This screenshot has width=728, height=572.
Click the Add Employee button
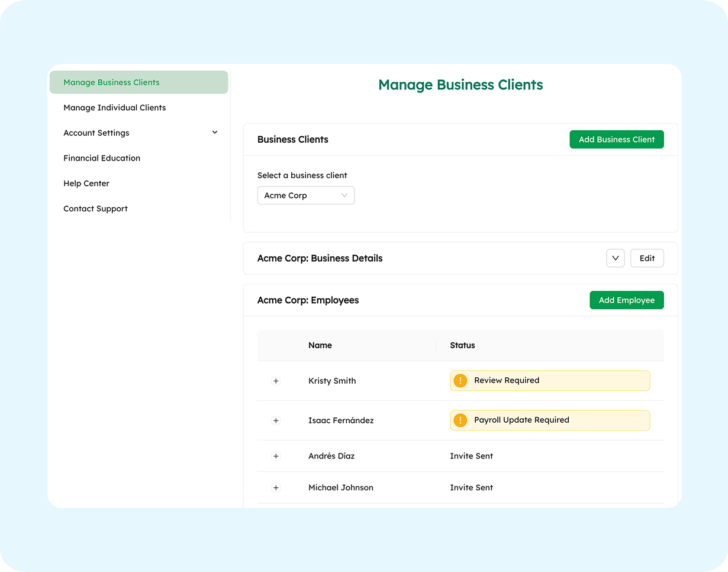(x=626, y=300)
